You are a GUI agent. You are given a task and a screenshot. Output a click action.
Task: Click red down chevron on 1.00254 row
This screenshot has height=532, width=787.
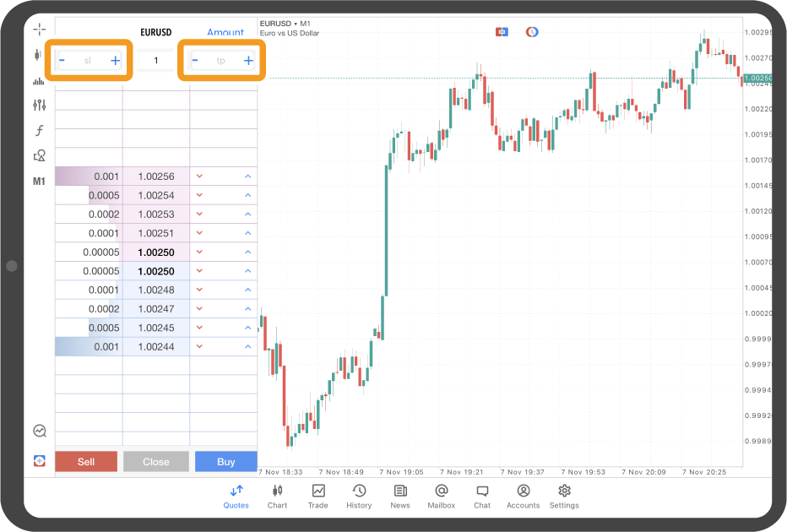coord(199,195)
